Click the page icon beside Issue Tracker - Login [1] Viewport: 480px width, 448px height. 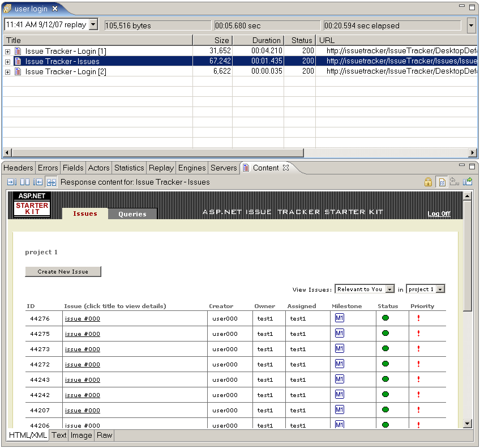click(18, 51)
